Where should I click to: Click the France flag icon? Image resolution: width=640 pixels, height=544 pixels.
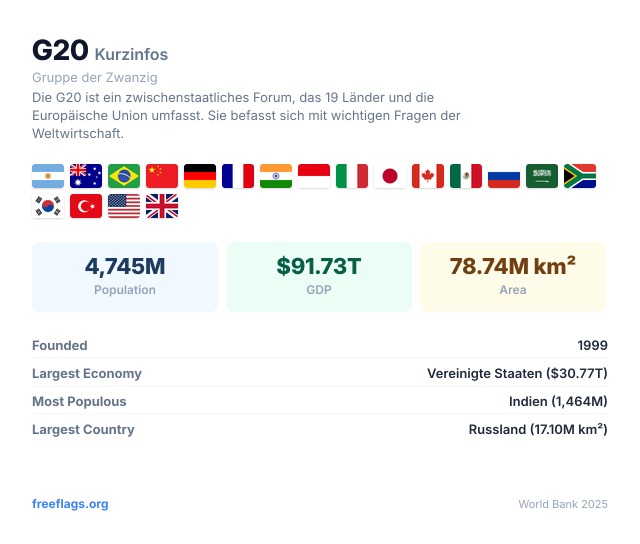pyautogui.click(x=238, y=176)
